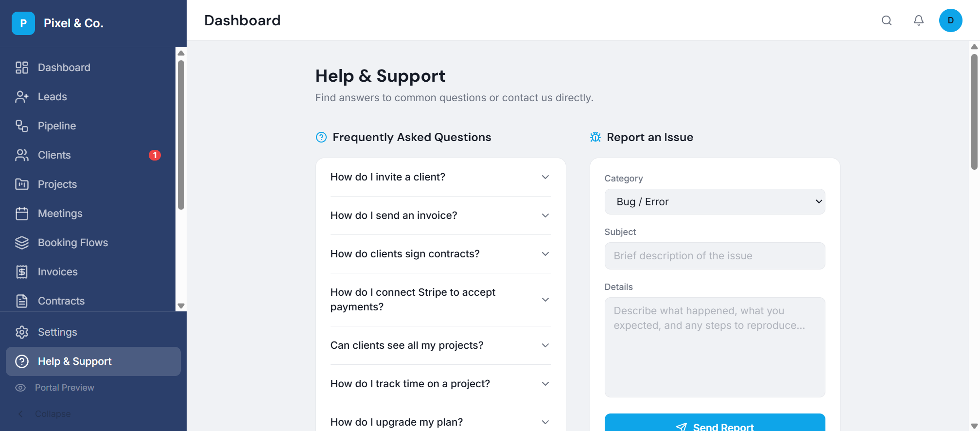Screen dimensions: 980x431
Task: Open Settings via the gear icon
Action: coord(22,332)
